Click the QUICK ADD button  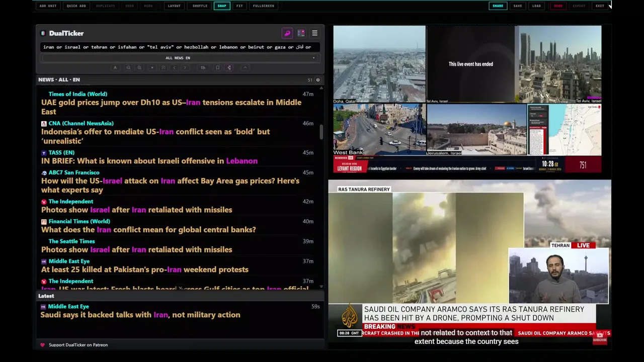pos(76,6)
